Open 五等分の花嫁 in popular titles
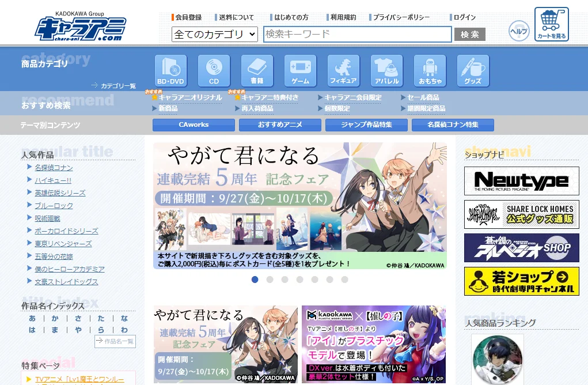588x385 pixels. click(54, 256)
